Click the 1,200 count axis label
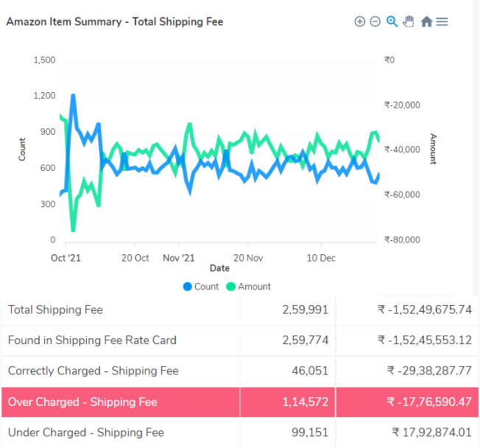This screenshot has height=448, width=480. tap(45, 96)
